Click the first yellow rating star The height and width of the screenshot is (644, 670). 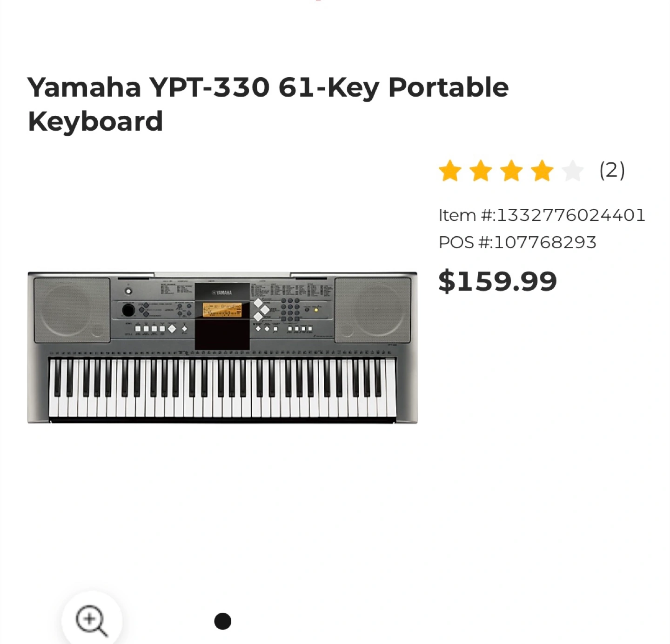pos(450,171)
